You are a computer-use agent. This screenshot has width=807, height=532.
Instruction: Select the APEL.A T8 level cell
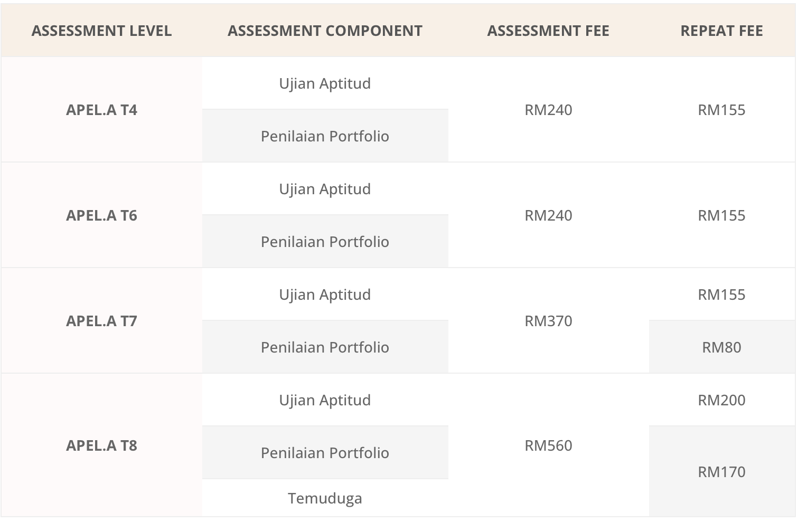tap(101, 445)
